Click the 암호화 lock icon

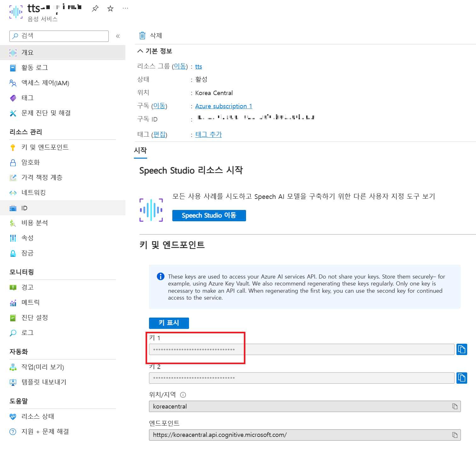click(13, 162)
